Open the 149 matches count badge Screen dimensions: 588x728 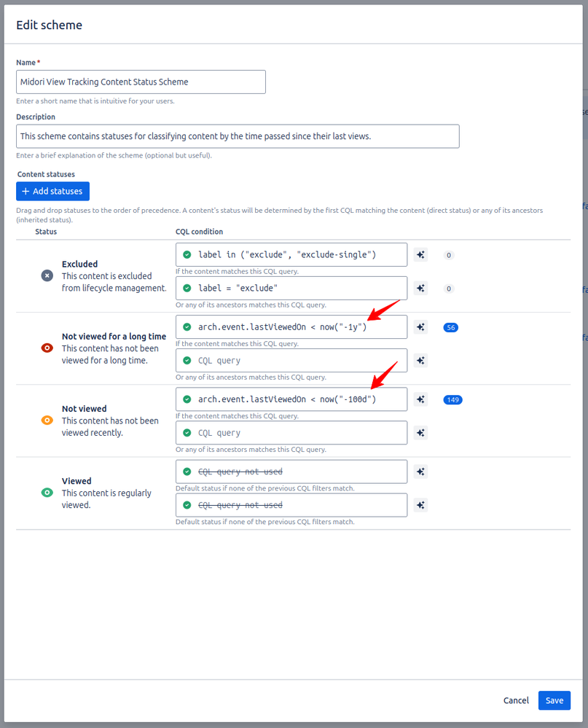452,400
